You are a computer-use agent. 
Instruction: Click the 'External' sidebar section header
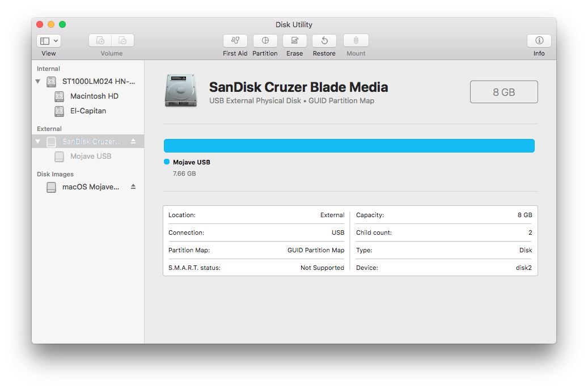pos(49,129)
